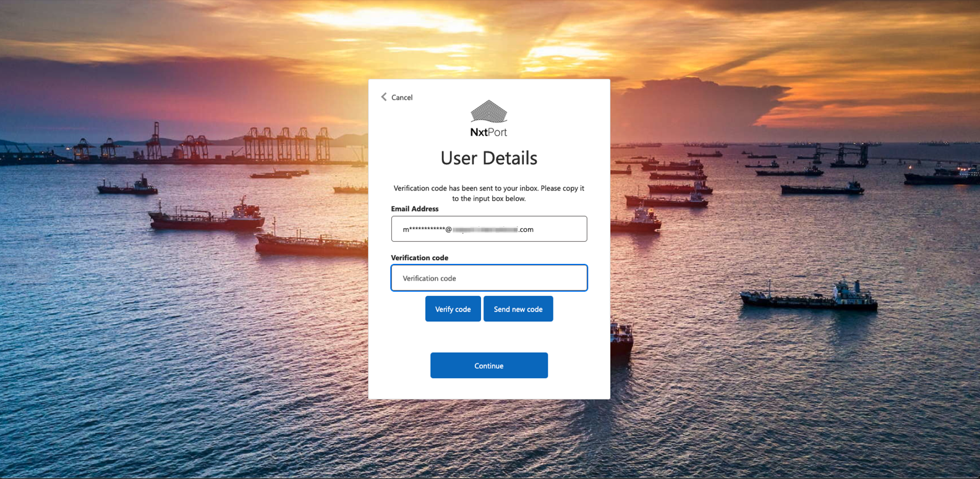
Task: Click the red cargo ship at left
Action: coord(207,218)
